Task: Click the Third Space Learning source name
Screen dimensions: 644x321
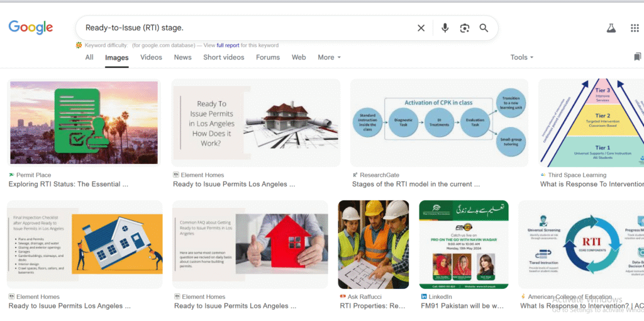Action: (x=577, y=175)
